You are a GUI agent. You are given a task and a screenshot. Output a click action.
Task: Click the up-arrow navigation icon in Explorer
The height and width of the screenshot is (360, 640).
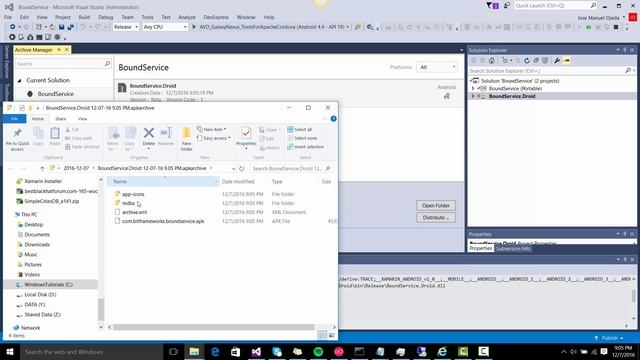tap(42, 169)
